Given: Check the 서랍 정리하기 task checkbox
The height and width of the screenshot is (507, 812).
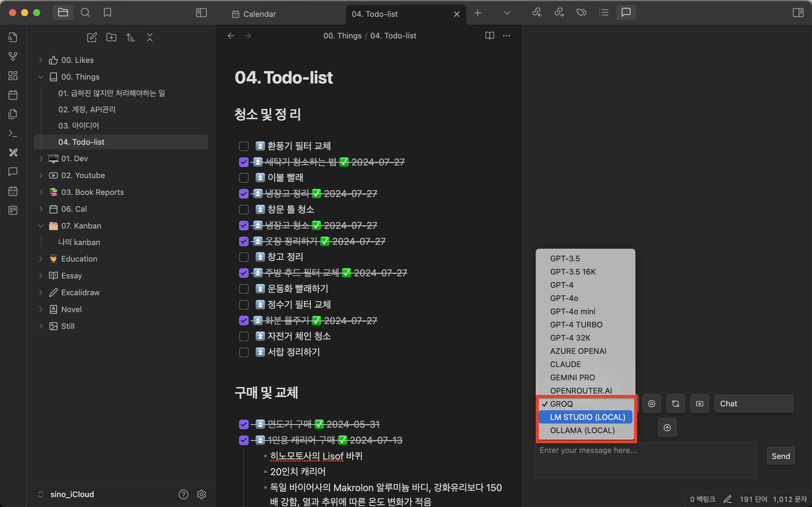Looking at the screenshot, I should click(244, 352).
